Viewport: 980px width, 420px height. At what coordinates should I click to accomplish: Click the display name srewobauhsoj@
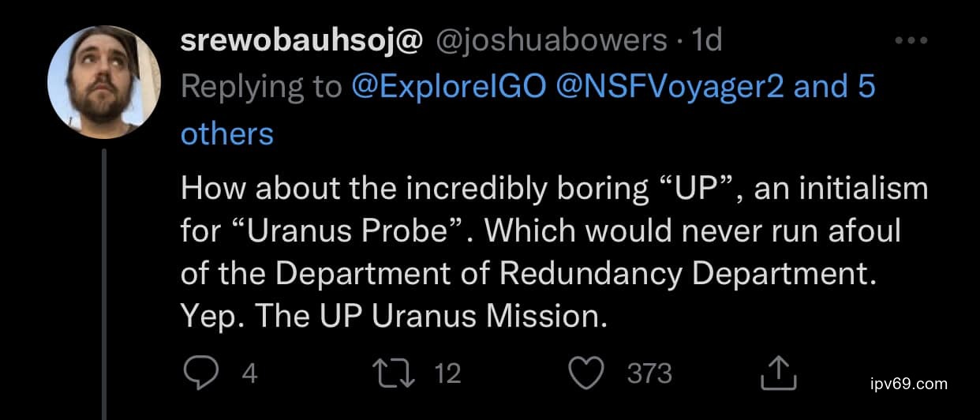point(301,40)
